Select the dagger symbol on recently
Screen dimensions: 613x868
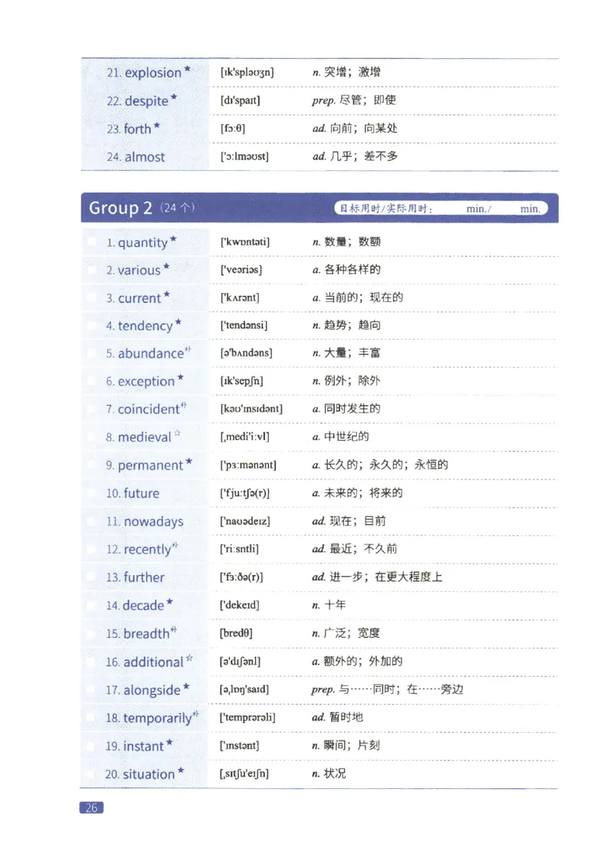coord(174,544)
